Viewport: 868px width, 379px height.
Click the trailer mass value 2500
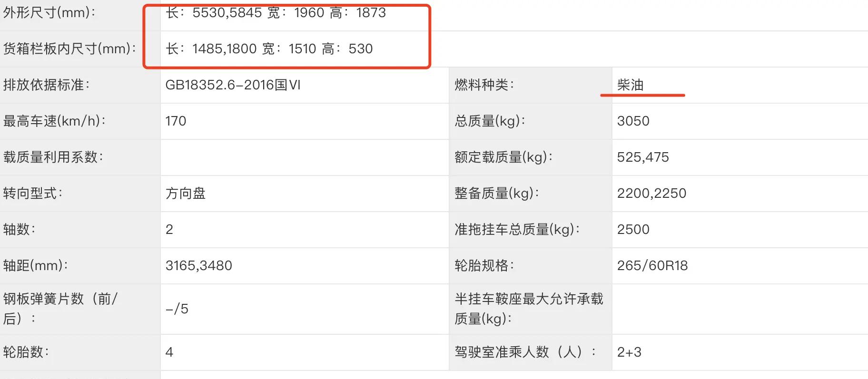click(x=633, y=230)
